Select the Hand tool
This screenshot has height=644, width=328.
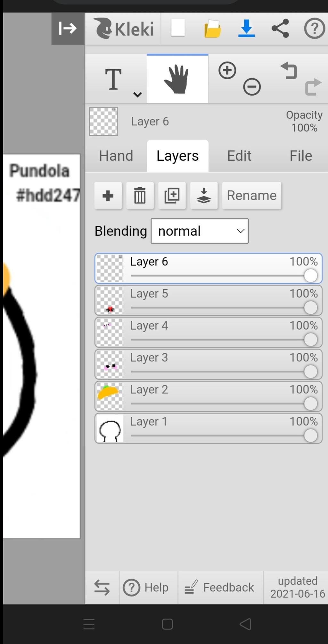[177, 79]
